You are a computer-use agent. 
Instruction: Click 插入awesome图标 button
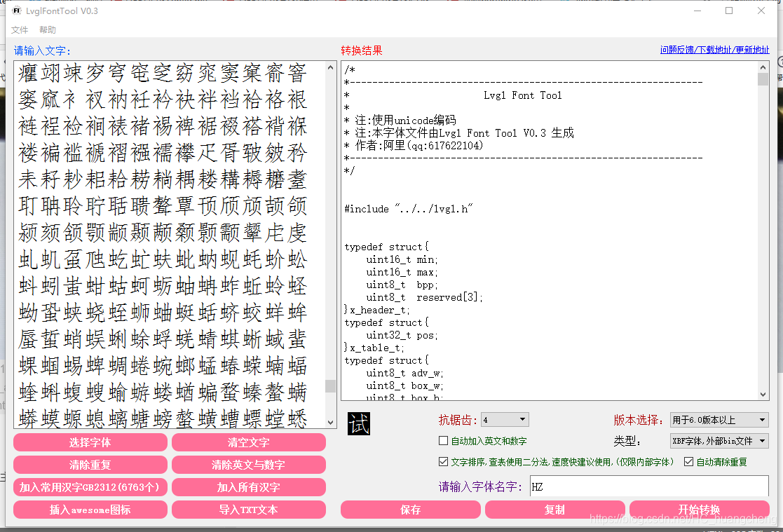click(90, 510)
